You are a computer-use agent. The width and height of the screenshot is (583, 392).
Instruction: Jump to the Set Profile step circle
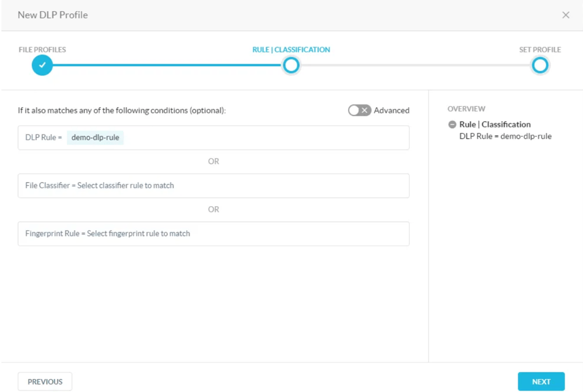(x=540, y=65)
